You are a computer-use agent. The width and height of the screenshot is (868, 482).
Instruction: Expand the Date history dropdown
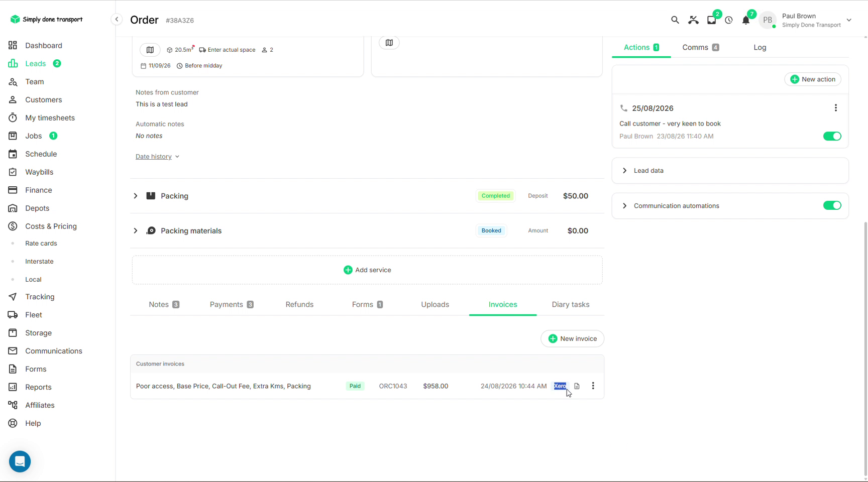point(157,157)
